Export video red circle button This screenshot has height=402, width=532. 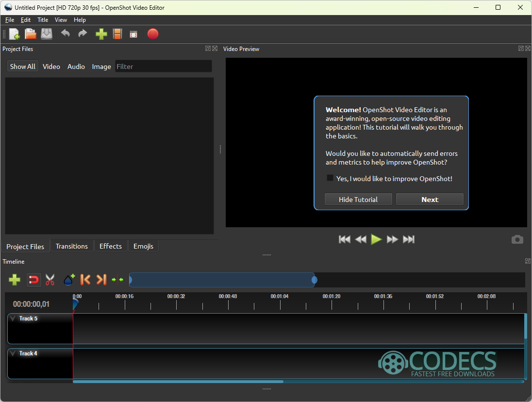[x=153, y=34]
